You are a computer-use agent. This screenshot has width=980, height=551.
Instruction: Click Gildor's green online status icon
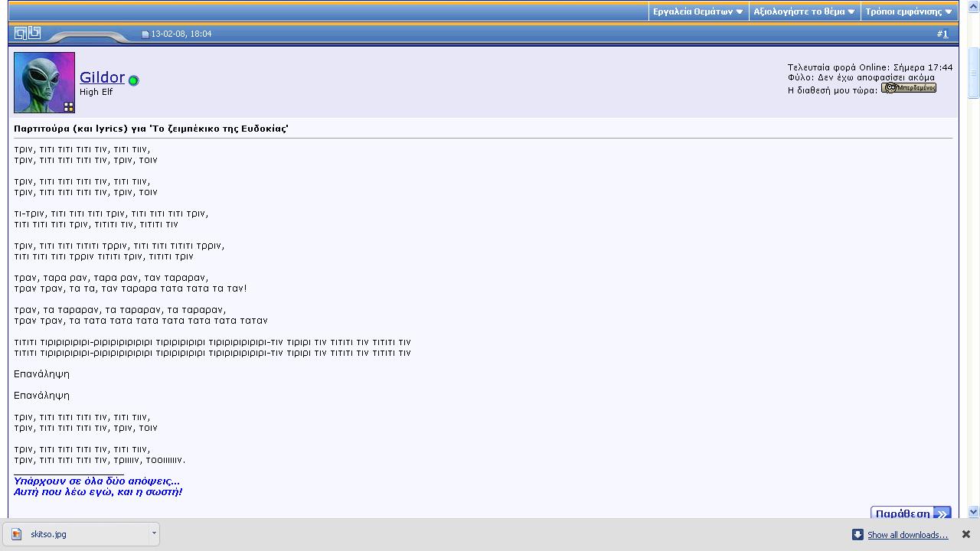(x=133, y=80)
